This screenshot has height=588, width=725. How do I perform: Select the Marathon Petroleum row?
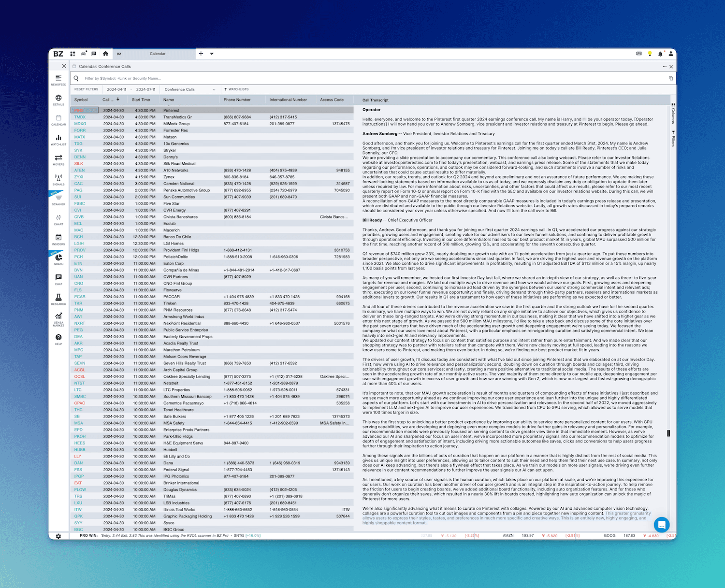tap(212, 350)
